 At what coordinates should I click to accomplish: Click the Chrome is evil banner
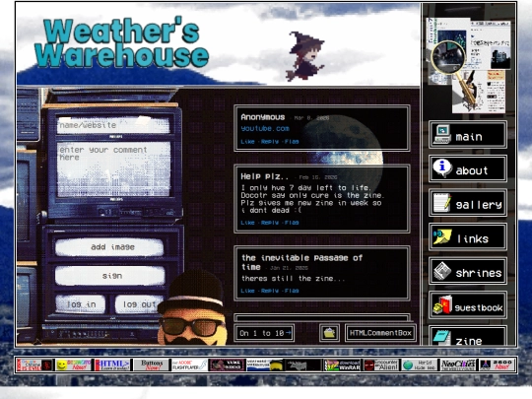click(x=34, y=366)
